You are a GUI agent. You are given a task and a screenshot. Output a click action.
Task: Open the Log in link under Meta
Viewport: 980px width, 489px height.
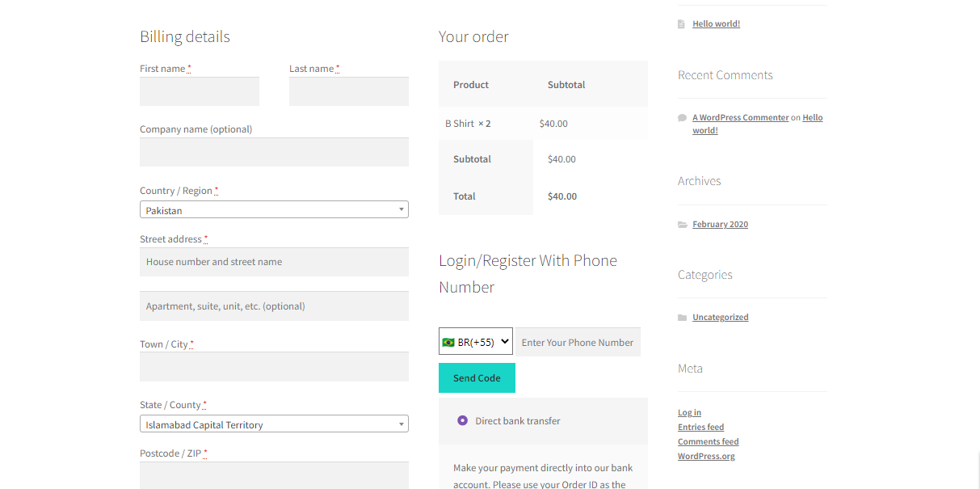(x=689, y=413)
